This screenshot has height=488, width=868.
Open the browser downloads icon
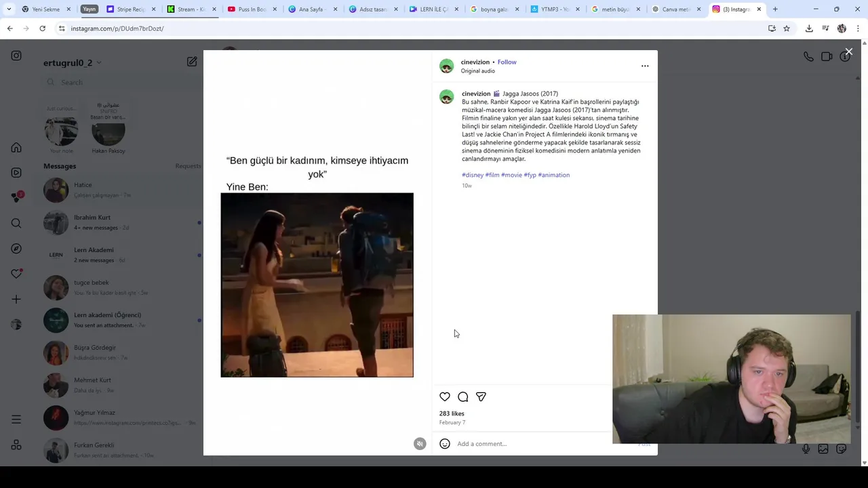coord(809,28)
